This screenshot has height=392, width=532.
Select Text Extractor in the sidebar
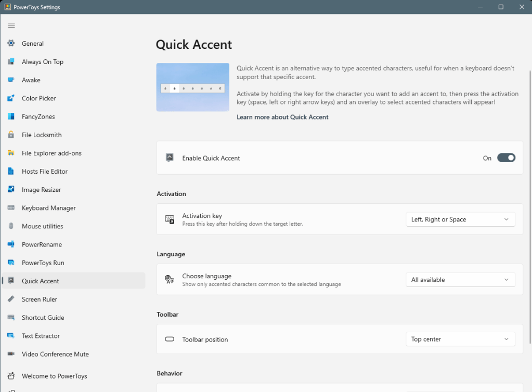click(x=41, y=336)
